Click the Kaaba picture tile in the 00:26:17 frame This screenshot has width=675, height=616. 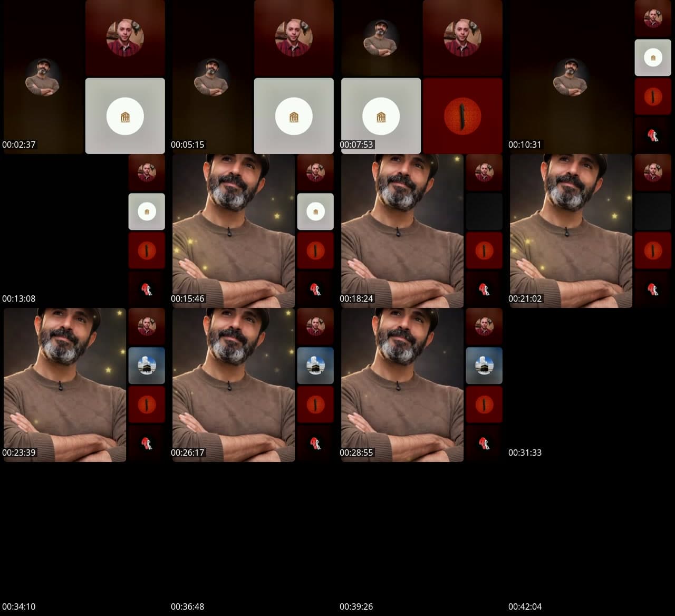(315, 365)
